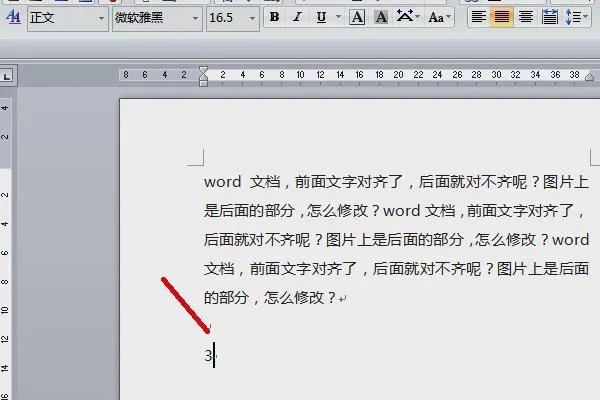Click the line spacing icon
This screenshot has height=400, width=600.
[x=573, y=17]
